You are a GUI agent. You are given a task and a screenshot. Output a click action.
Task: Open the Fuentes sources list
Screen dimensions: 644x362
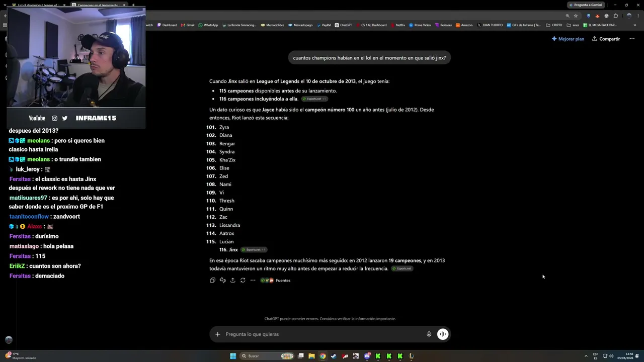coord(275,281)
